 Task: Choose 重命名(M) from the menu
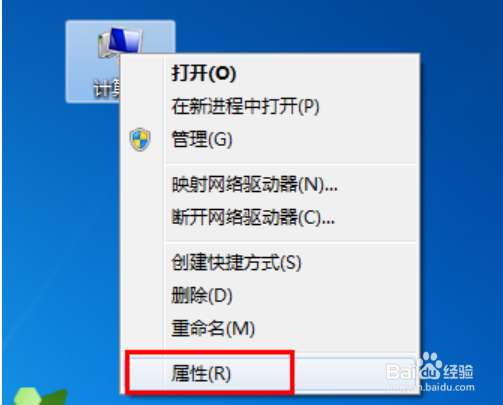[x=213, y=328]
